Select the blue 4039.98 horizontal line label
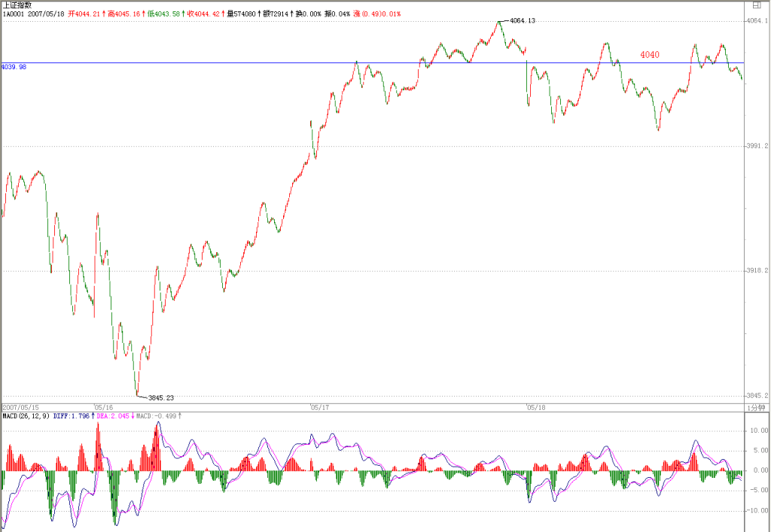Viewport: 771px width, 532px height. pos(14,67)
